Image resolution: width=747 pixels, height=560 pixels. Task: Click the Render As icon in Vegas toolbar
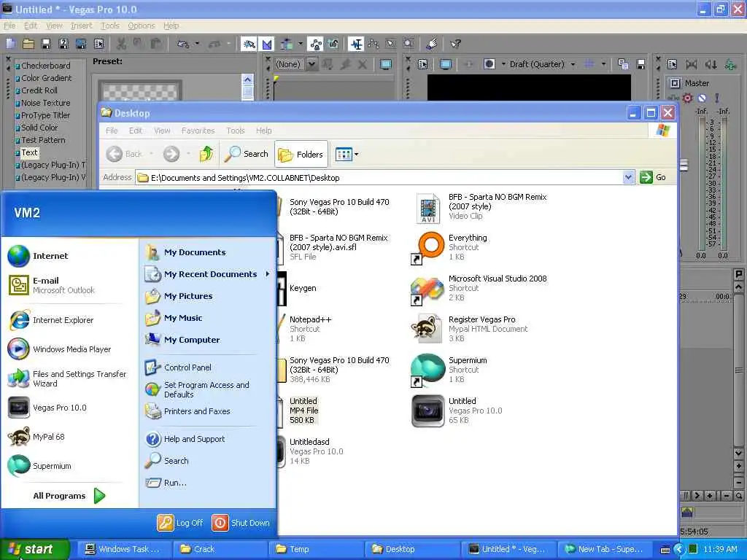(81, 44)
